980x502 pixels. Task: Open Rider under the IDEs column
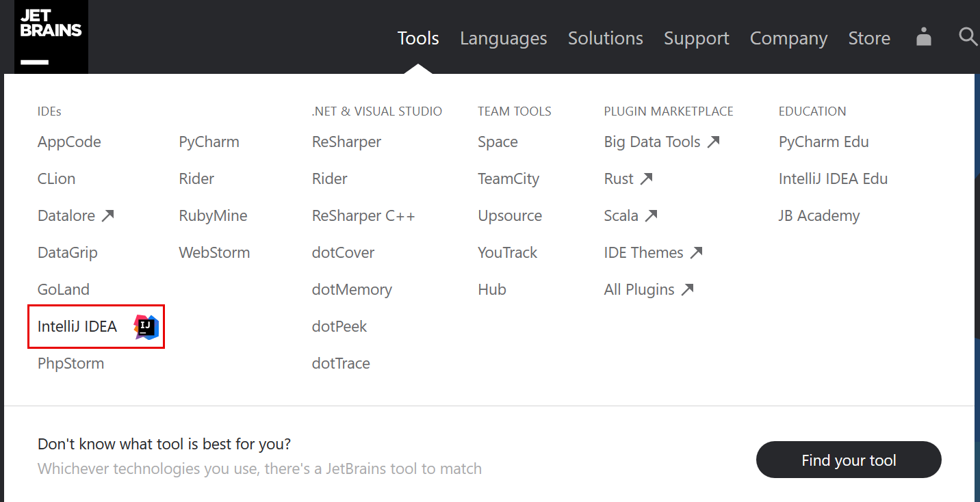pos(196,179)
